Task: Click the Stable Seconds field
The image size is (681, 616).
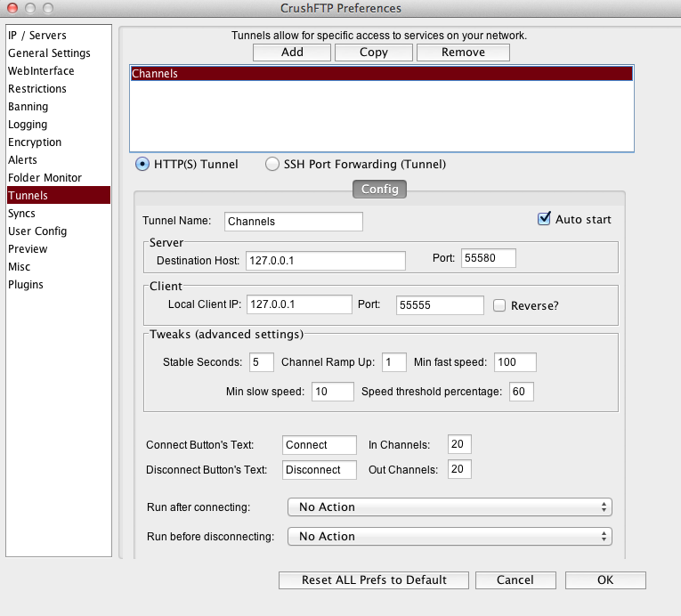Action: coord(262,362)
